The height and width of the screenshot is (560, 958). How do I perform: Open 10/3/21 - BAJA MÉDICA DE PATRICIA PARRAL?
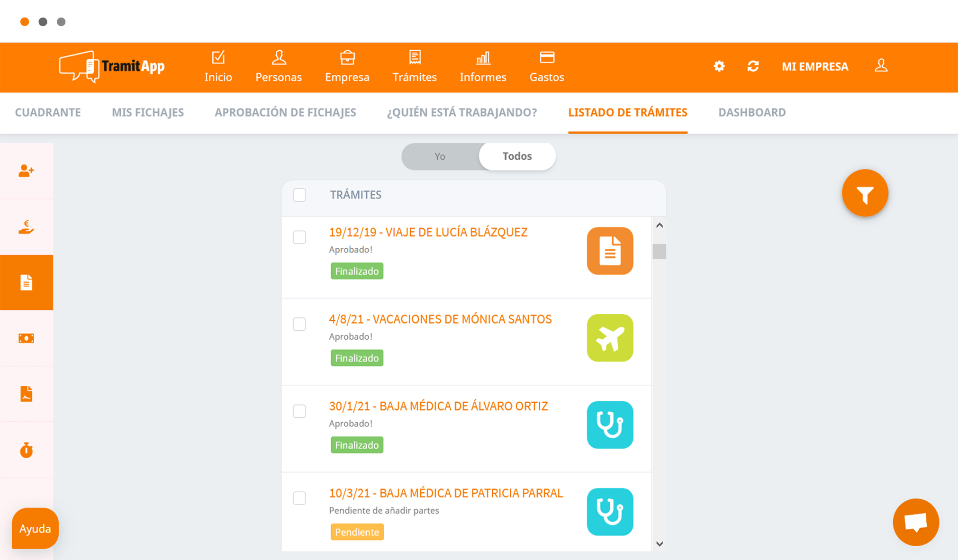[446, 493]
